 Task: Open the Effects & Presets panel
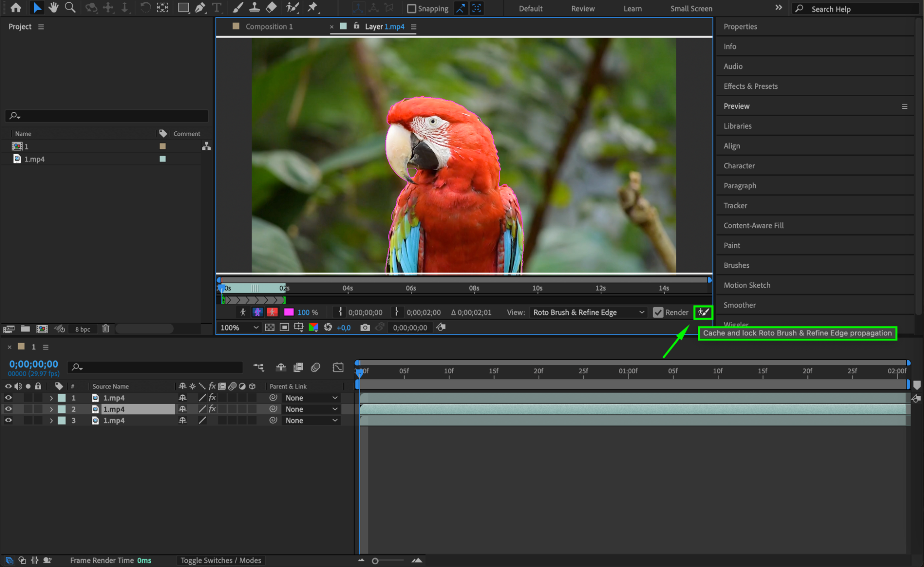(x=750, y=86)
